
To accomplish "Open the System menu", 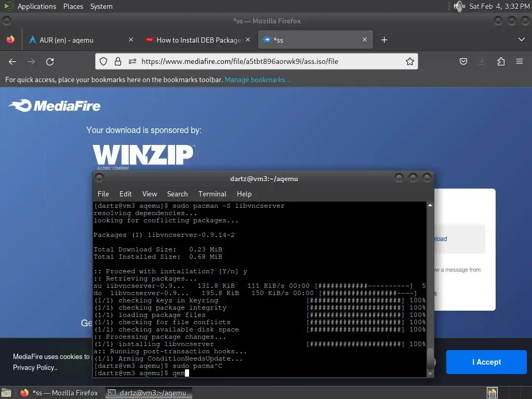I will [x=101, y=6].
